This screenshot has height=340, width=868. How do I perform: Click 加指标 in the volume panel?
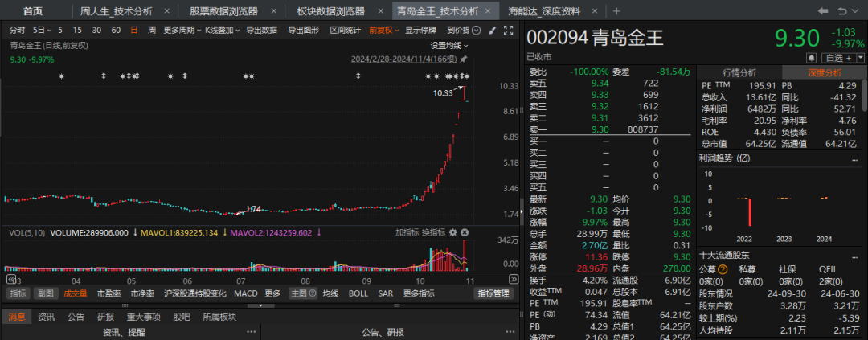coord(407,232)
